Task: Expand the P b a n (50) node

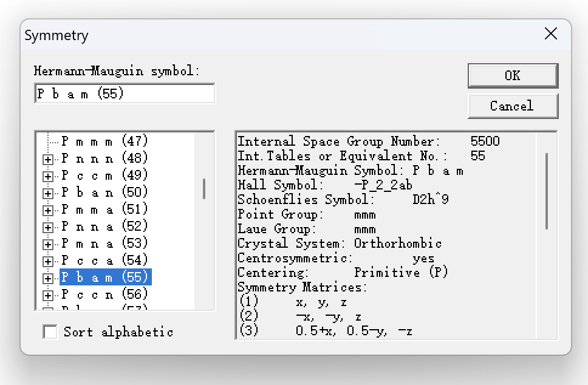Action: point(47,193)
